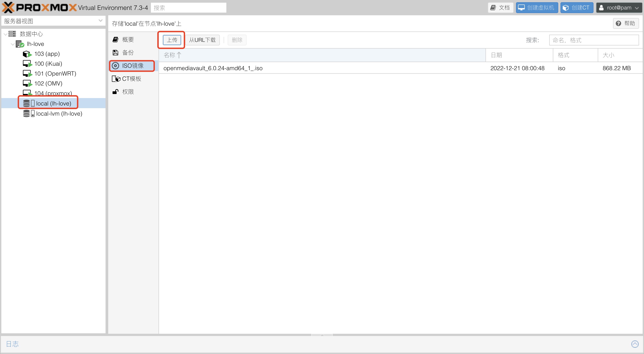Image resolution: width=644 pixels, height=354 pixels.
Task: Select the 103 (app) container icon
Action: 27,54
